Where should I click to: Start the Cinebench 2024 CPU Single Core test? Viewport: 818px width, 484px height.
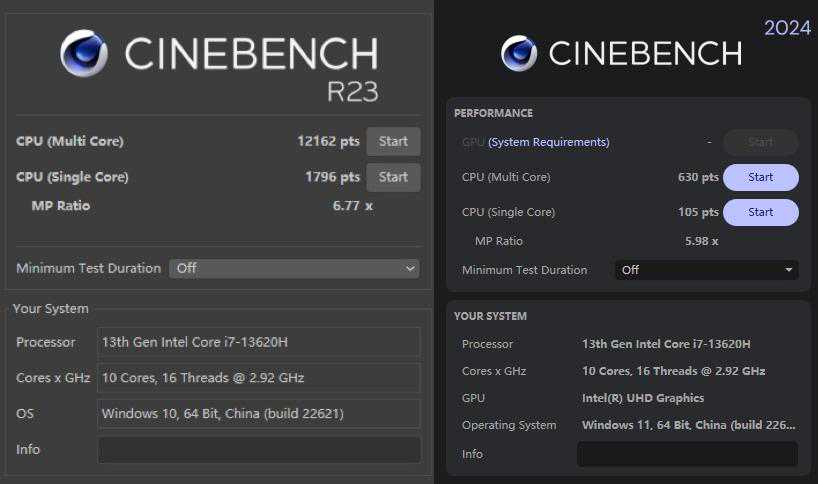pos(760,212)
